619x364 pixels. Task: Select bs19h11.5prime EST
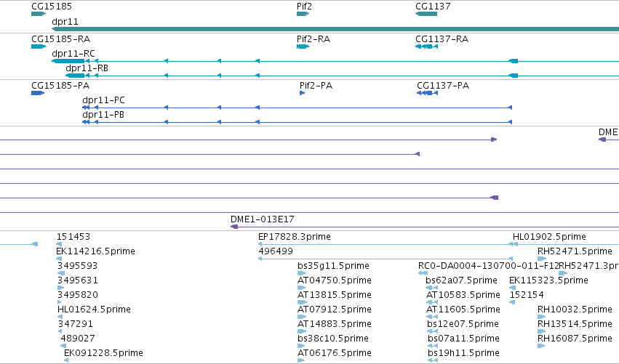433,360
